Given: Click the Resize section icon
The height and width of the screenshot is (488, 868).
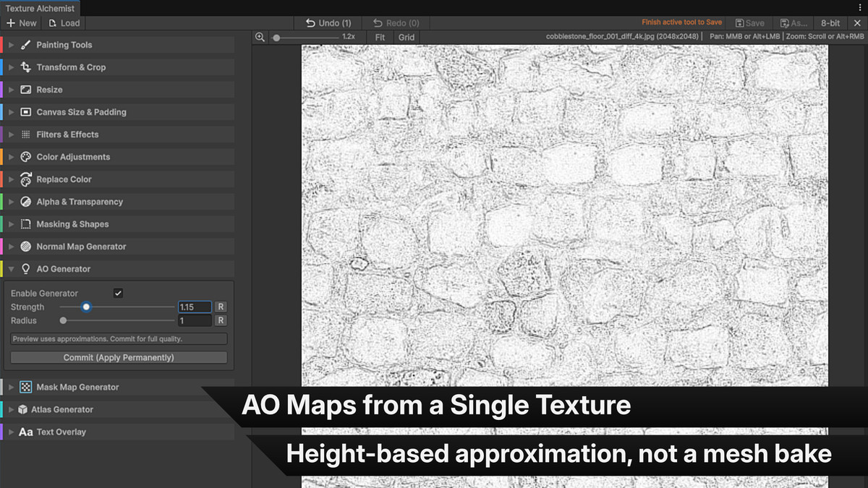Looking at the screenshot, I should coord(26,90).
